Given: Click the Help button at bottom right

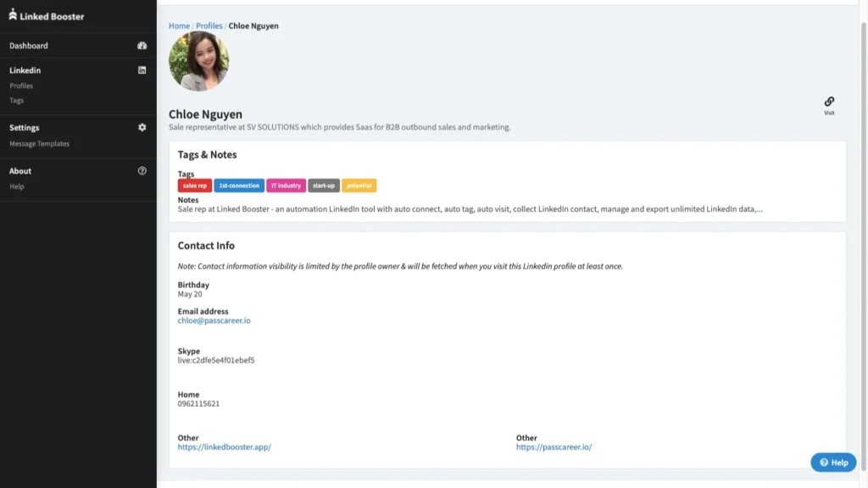Looking at the screenshot, I should point(833,462).
